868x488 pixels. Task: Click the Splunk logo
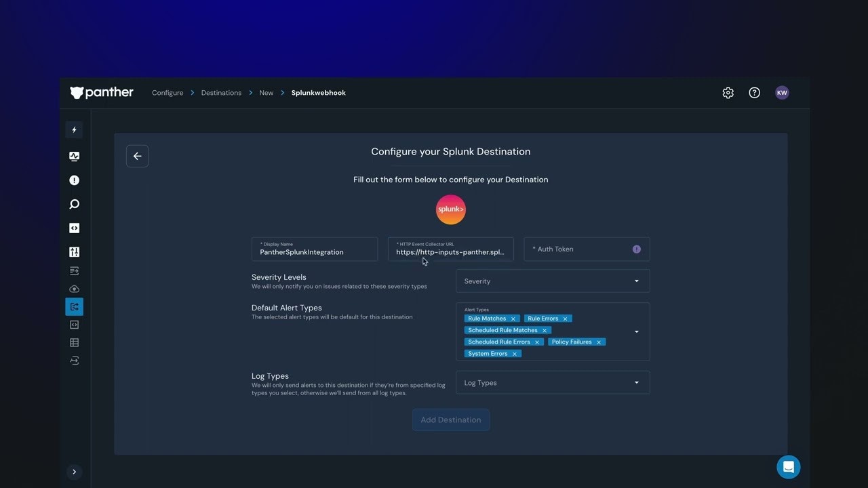[451, 209]
